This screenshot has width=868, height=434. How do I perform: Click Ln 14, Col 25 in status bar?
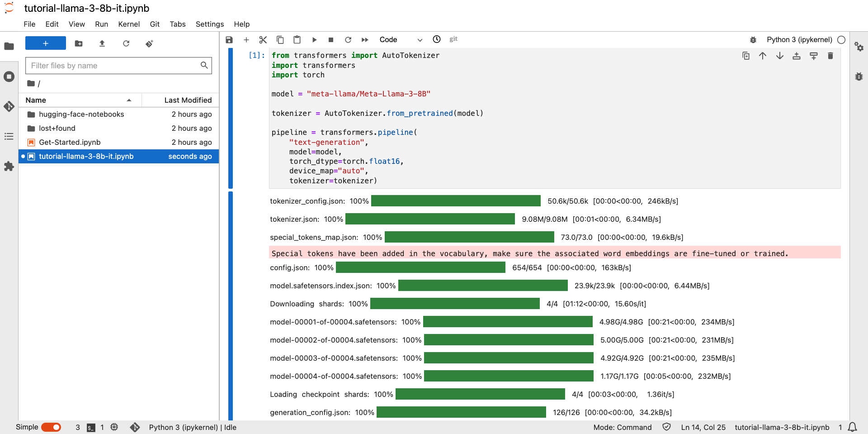[703, 427]
